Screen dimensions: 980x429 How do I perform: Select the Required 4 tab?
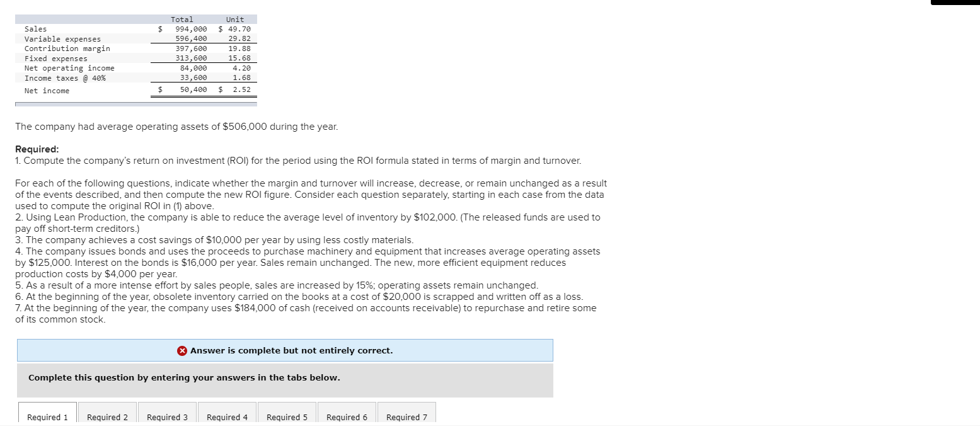(x=226, y=417)
